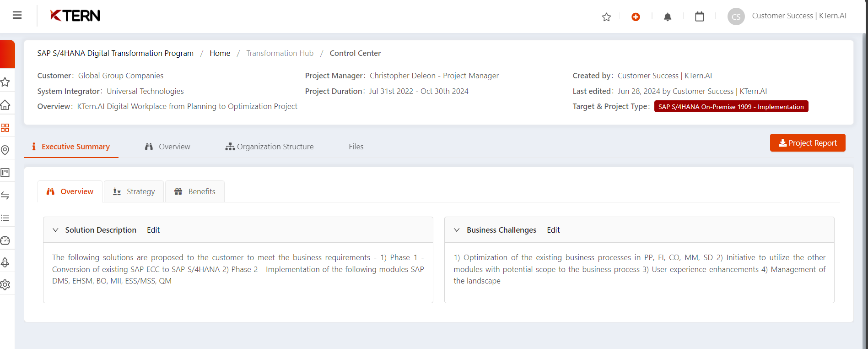Click the Jun 28, 2024 last edited text
This screenshot has height=349, width=868.
pos(692,91)
